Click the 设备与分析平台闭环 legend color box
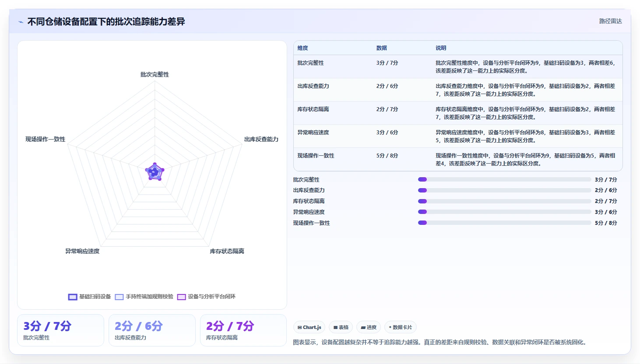 181,297
